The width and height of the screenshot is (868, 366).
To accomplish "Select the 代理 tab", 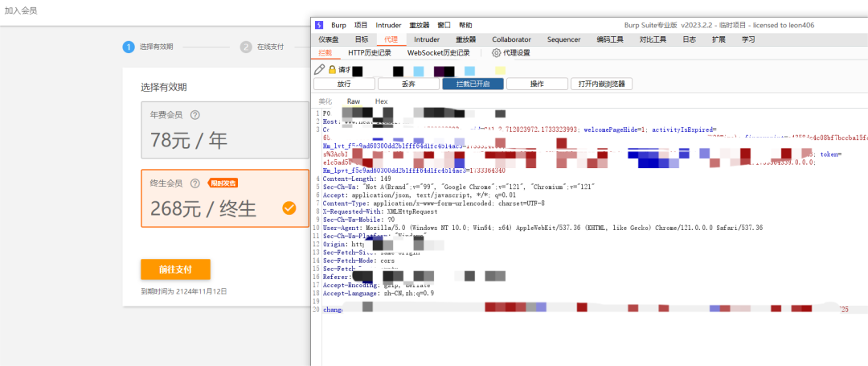I will tap(391, 39).
